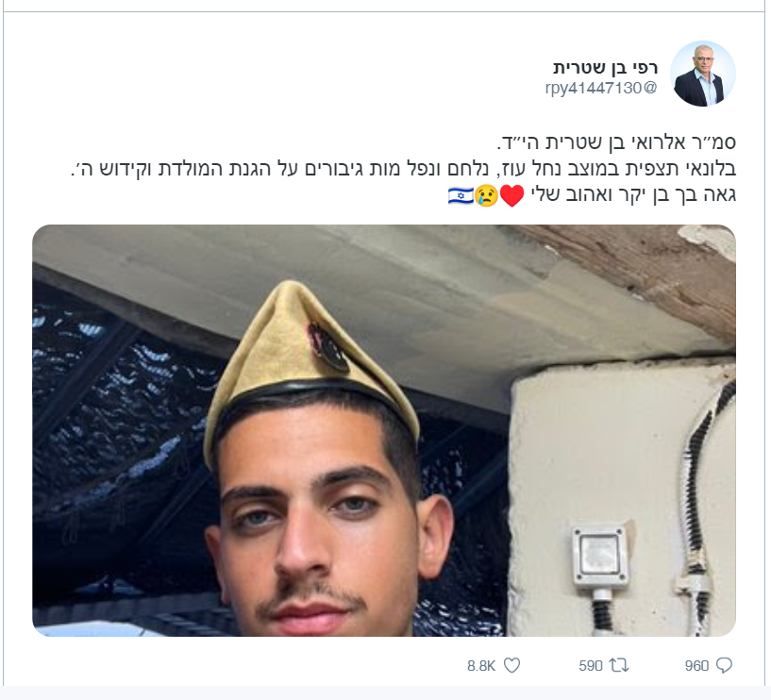
Task: Click the dark badge on the beret
Action: coord(328,347)
